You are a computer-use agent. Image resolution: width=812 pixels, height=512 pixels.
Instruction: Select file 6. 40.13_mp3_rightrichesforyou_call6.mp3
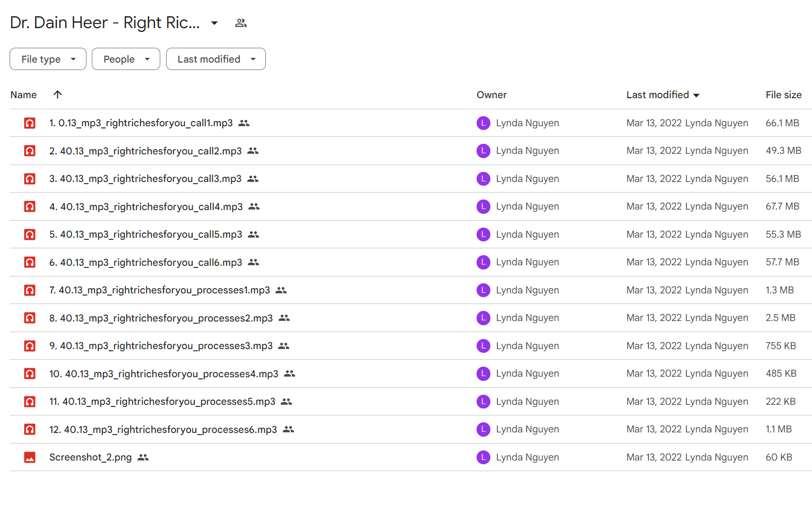pyautogui.click(x=146, y=262)
